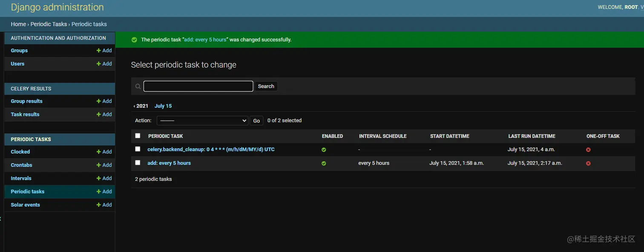Open Crontabs in sidebar
This screenshot has height=252, width=644.
[21, 165]
